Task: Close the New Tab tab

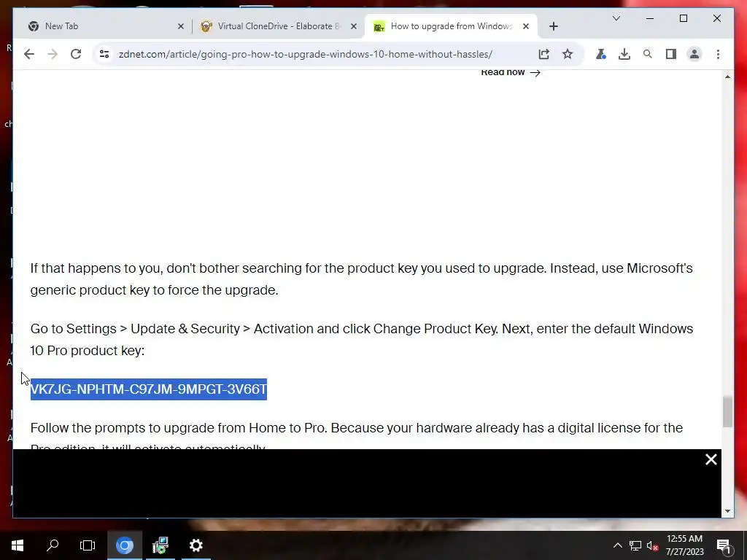Action: pyautogui.click(x=181, y=27)
